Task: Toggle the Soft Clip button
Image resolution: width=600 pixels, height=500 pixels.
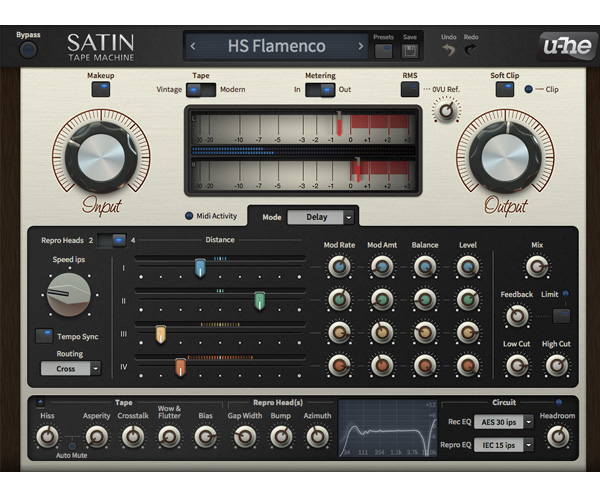Action: pyautogui.click(x=505, y=89)
